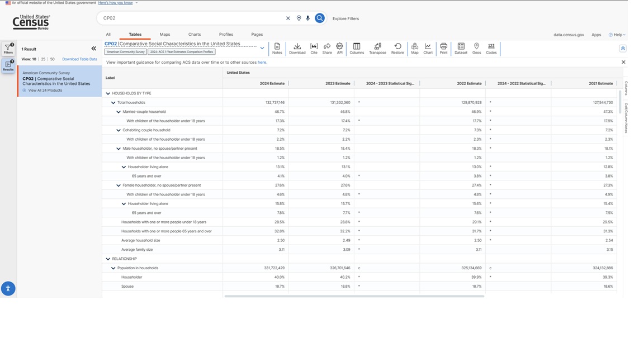Click Download Table Data link
The image size is (644, 362).
[x=80, y=59]
